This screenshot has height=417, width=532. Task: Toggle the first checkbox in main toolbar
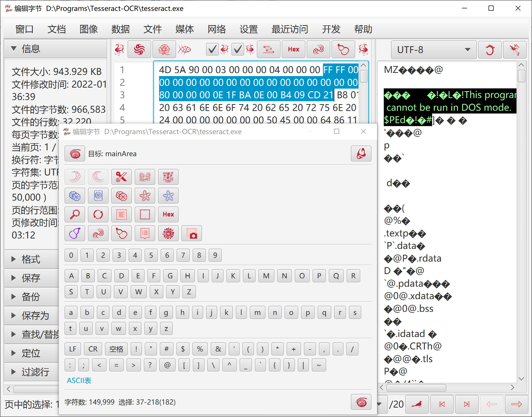pos(212,49)
